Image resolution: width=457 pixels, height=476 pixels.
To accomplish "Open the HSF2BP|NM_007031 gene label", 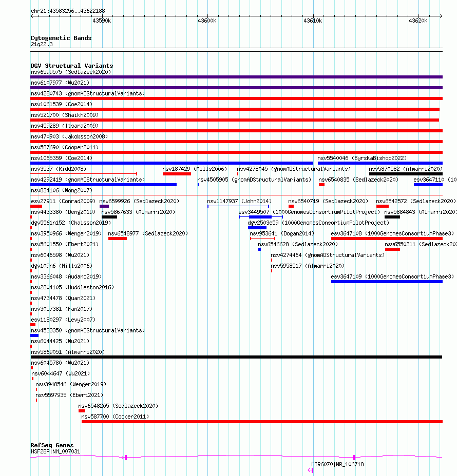I will [x=55, y=452].
